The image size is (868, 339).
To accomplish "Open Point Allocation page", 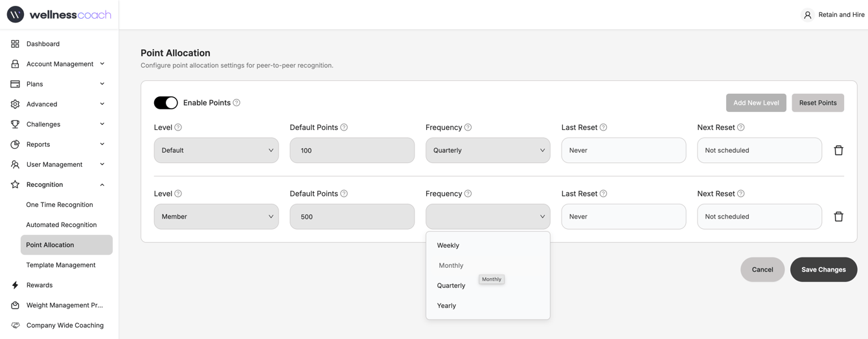I will 67,245.
